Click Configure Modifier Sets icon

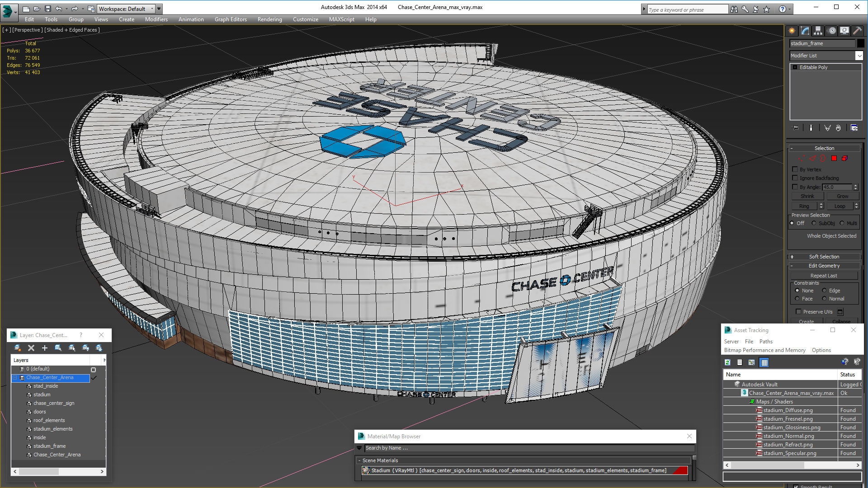(x=854, y=128)
